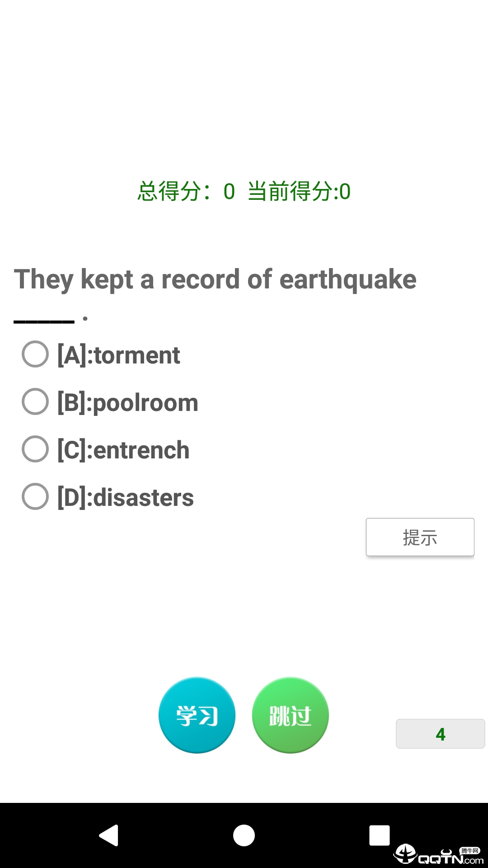This screenshot has height=868, width=488.
Task: Click the 'disasters' answer text
Action: pyautogui.click(x=126, y=497)
